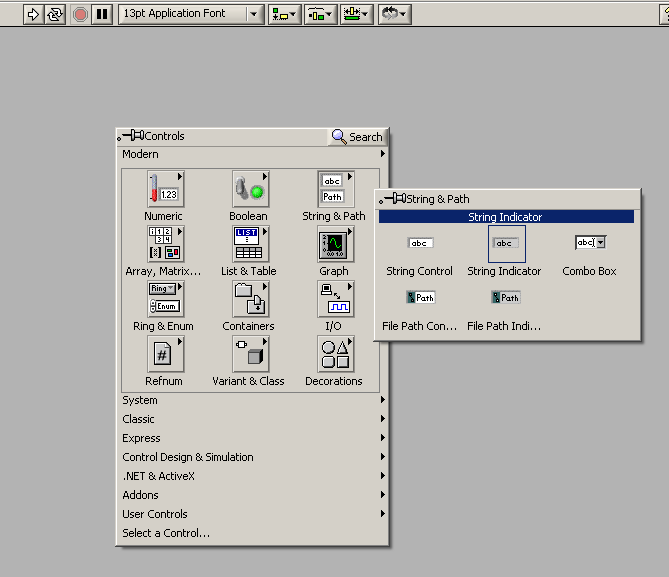Expand the Classic palette category
The width and height of the screenshot is (669, 577).
(253, 419)
